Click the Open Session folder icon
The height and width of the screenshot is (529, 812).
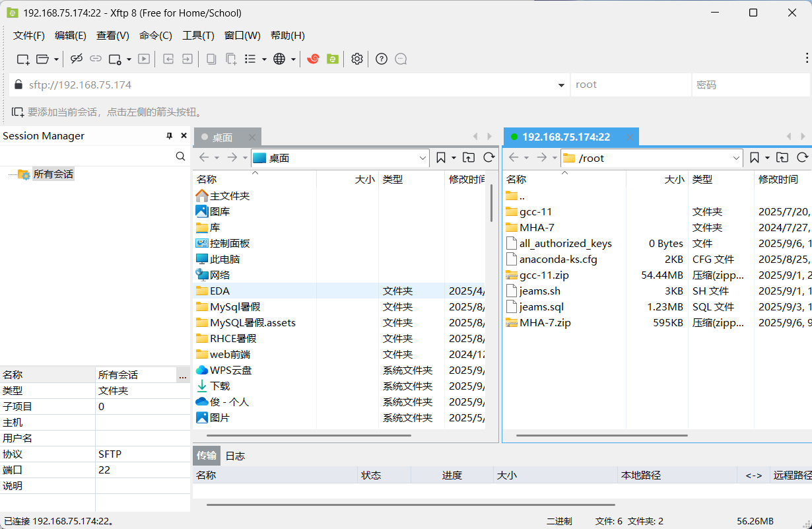(42, 59)
